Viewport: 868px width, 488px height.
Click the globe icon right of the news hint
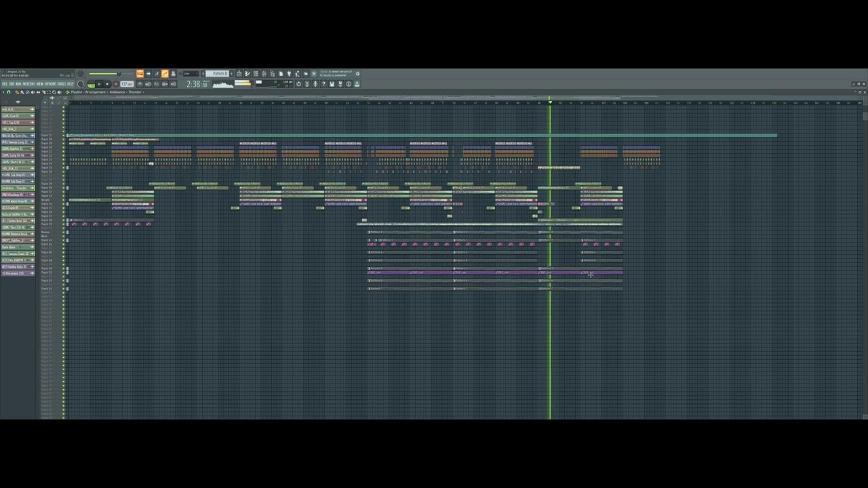357,73
